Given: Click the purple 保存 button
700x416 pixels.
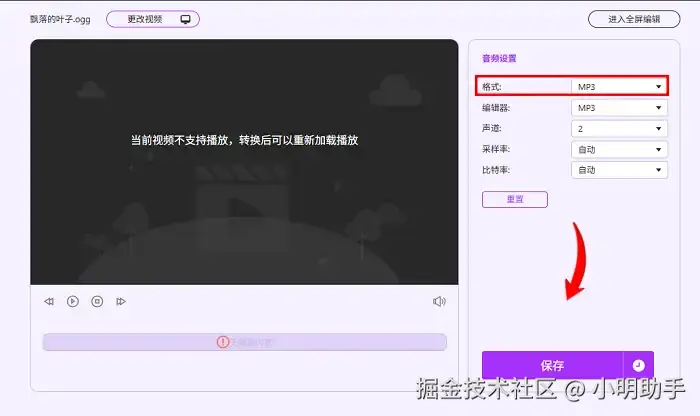Looking at the screenshot, I should point(552,366).
